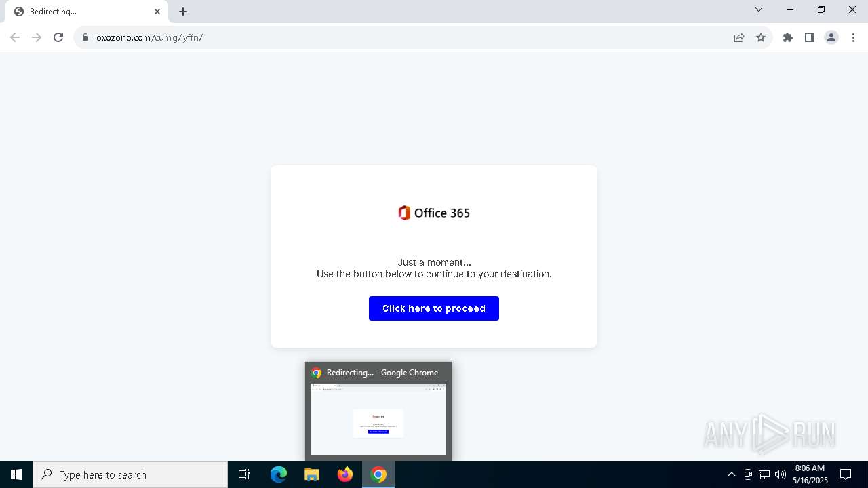Toggle the Chrome side panel icon
Viewport: 868px width, 488px height.
tap(810, 37)
